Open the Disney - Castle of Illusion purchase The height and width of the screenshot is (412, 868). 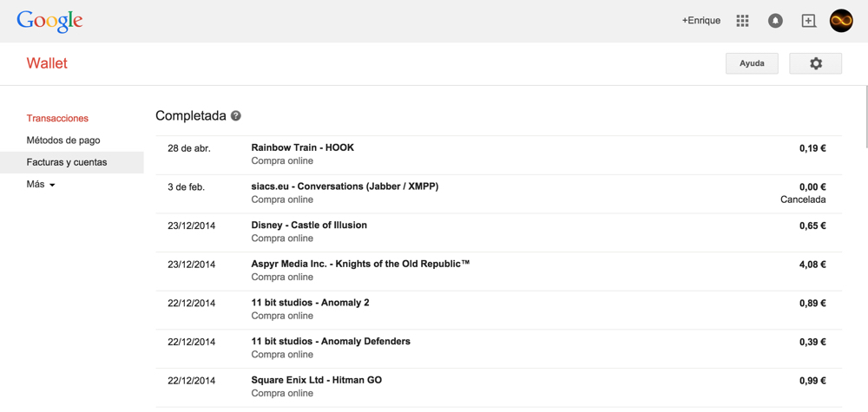(x=309, y=226)
